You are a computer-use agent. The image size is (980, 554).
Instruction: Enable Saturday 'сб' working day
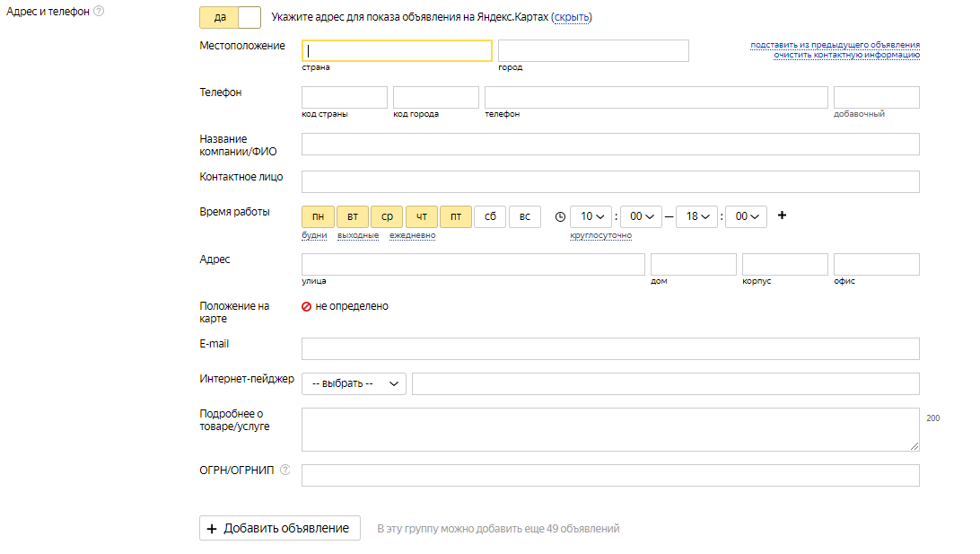coord(490,216)
